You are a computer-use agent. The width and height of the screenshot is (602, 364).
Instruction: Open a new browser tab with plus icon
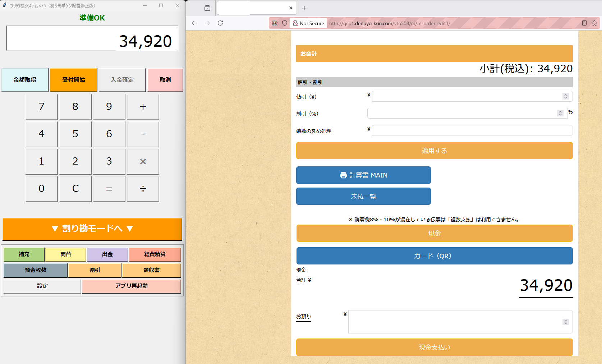pos(304,8)
